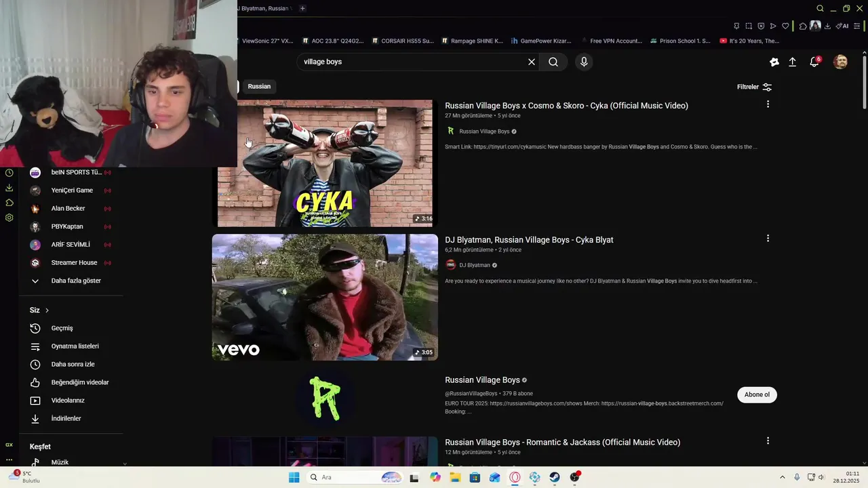Open more options for Cyka video
Image resolution: width=868 pixels, height=488 pixels.
click(x=768, y=104)
